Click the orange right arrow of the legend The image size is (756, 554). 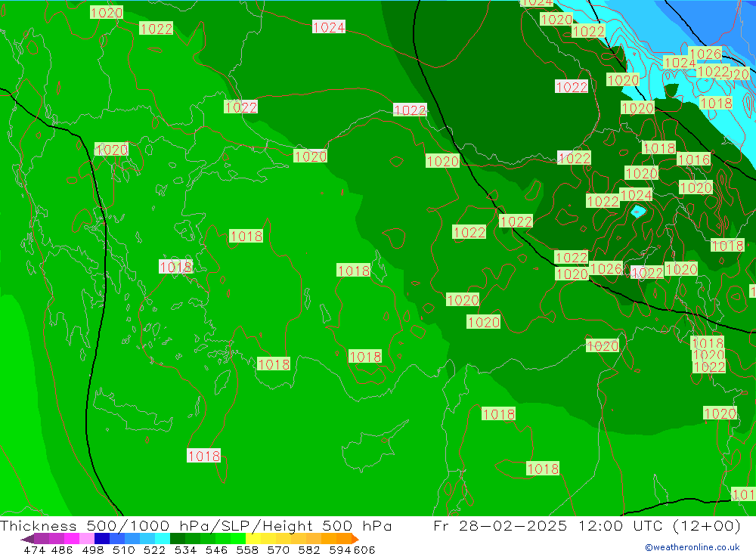(355, 539)
